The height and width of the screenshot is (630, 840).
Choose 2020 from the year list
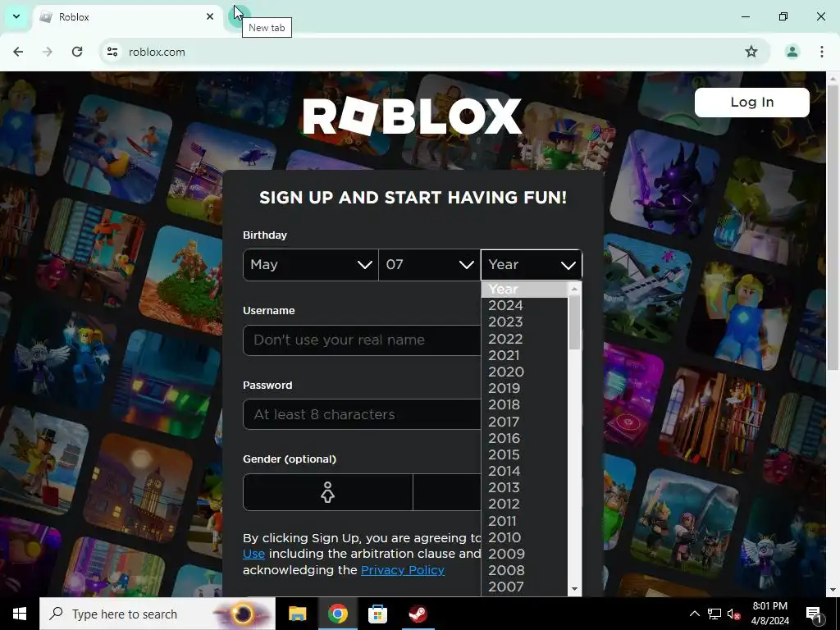(x=524, y=372)
